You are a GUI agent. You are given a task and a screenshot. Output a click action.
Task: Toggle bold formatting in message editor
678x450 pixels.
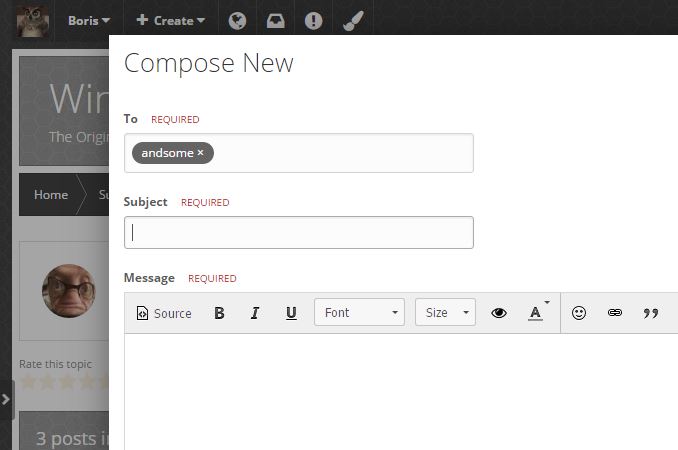point(219,313)
